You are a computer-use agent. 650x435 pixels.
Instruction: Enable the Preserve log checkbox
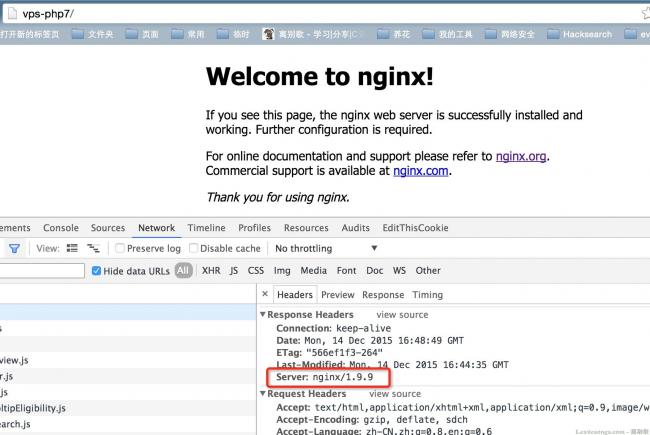click(x=120, y=249)
